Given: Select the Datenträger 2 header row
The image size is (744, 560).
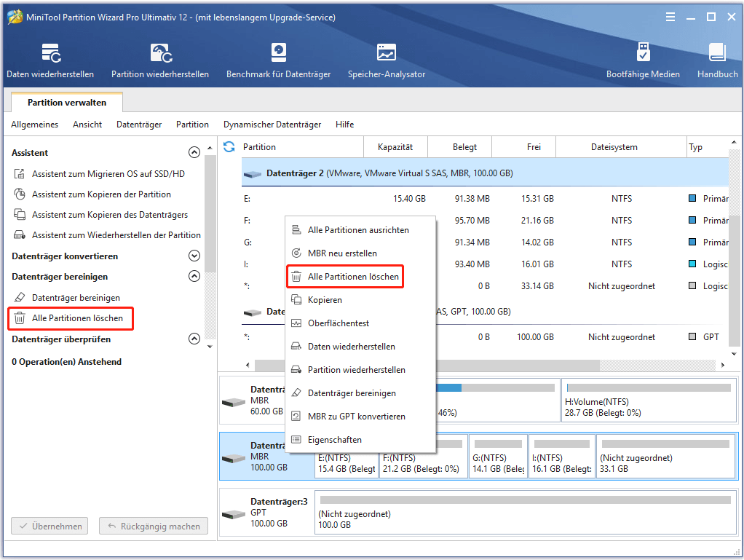Looking at the screenshot, I should tap(485, 173).
